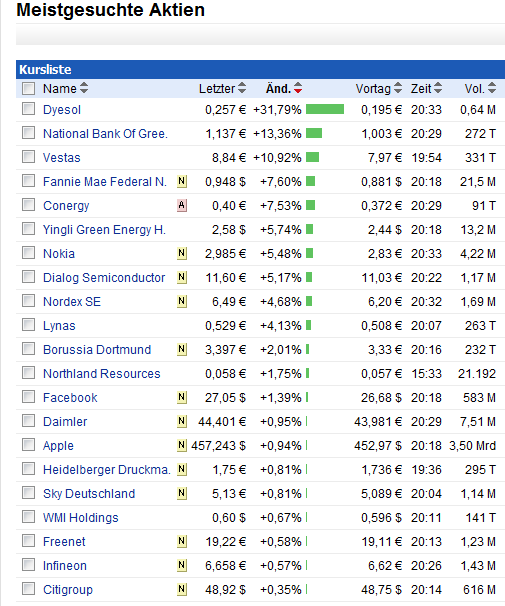Toggle sort on Änd. change column
Screen dimensions: 505x606
298,88
